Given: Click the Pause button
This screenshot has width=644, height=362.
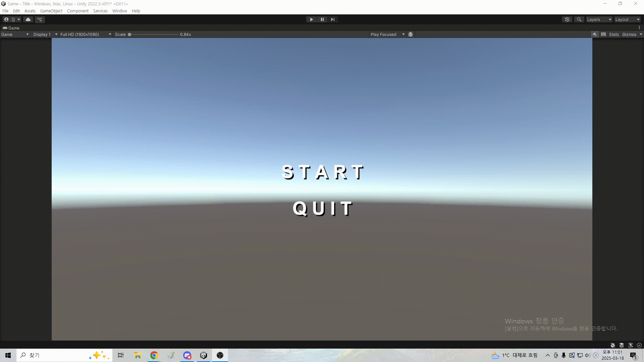Looking at the screenshot, I should click(x=322, y=19).
